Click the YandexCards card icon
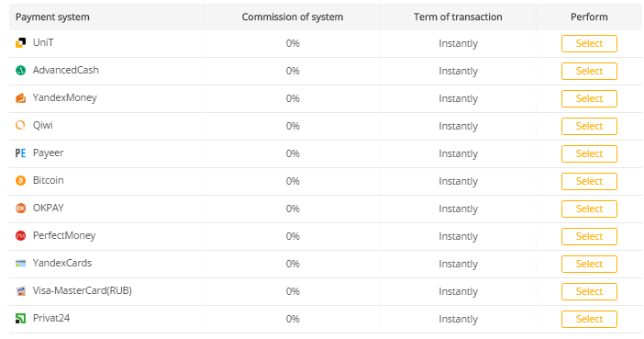Screen dimensions: 644x339 (x=20, y=264)
